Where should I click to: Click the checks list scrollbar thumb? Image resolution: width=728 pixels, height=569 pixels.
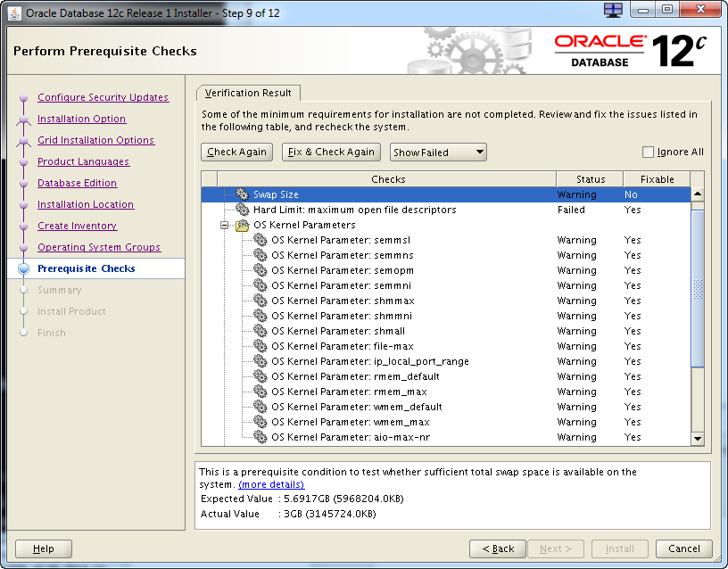(698, 289)
